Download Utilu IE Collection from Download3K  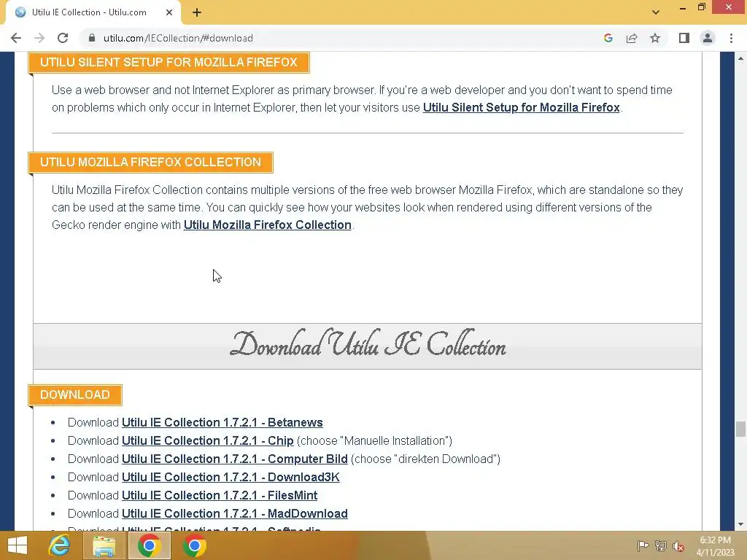click(231, 477)
